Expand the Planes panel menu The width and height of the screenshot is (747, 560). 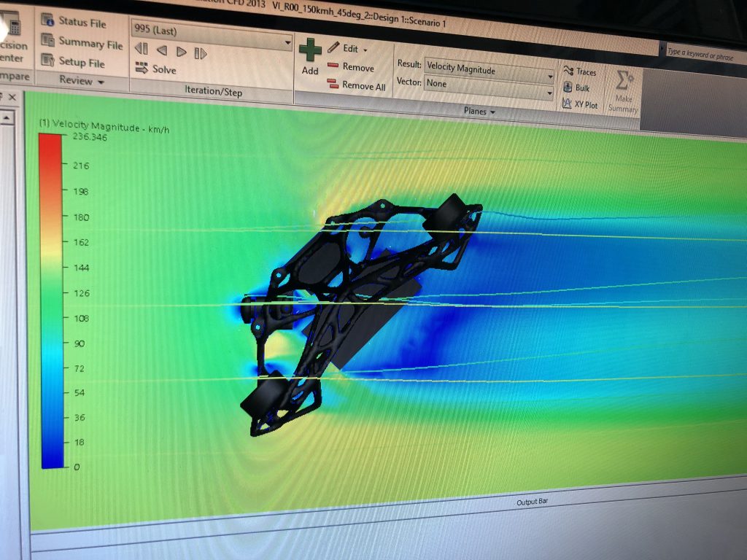point(479,112)
